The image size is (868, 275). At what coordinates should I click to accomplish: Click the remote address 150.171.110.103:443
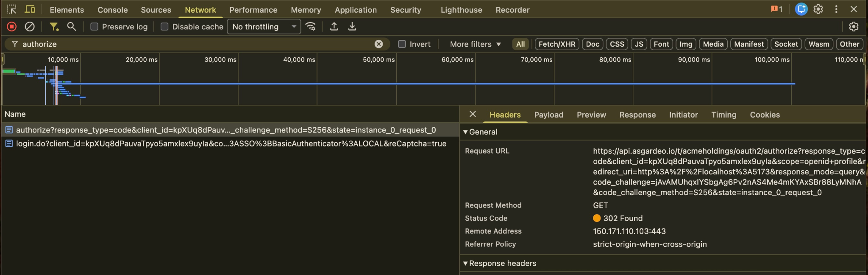pyautogui.click(x=629, y=231)
